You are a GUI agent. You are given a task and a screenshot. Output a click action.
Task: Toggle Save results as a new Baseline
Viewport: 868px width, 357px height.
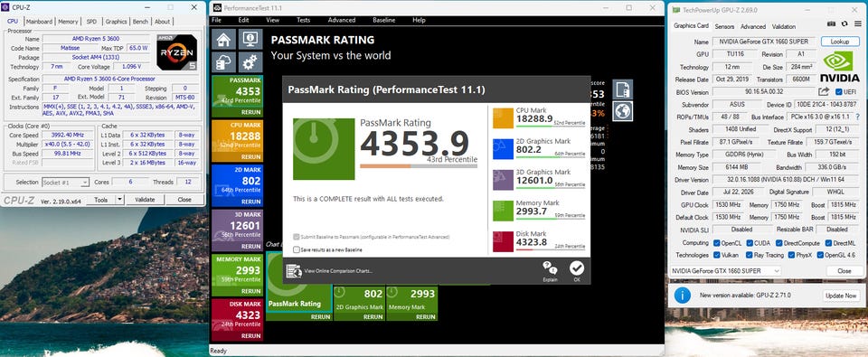pos(297,249)
